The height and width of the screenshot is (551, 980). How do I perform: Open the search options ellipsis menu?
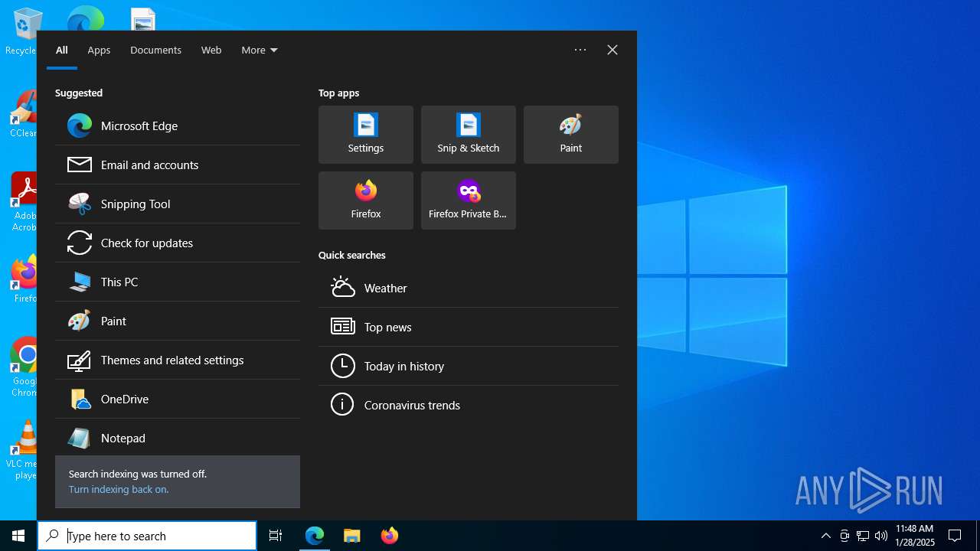click(x=580, y=50)
